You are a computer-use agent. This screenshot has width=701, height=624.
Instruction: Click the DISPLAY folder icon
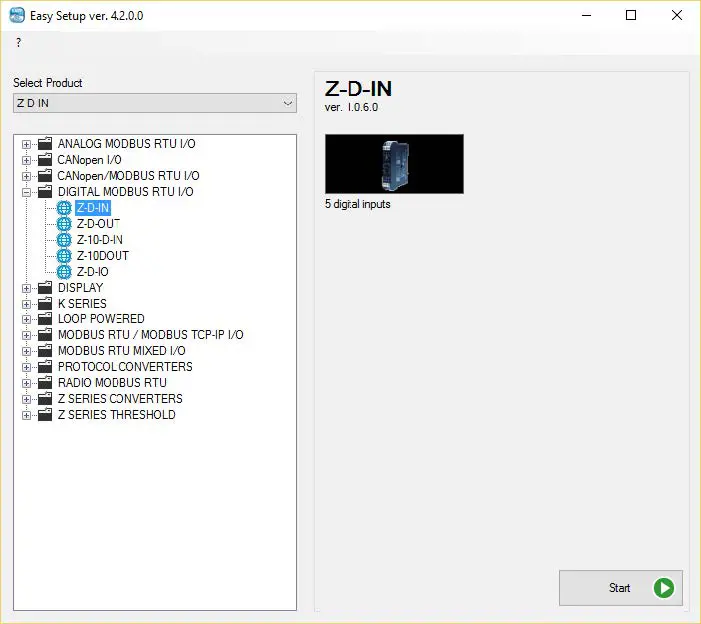pyautogui.click(x=45, y=287)
